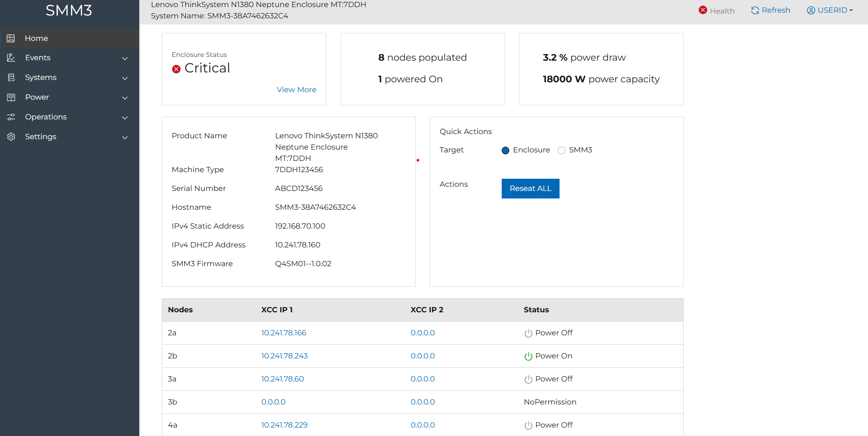Open View More under Enclosure Status
This screenshot has height=436, width=868.
pyautogui.click(x=296, y=89)
